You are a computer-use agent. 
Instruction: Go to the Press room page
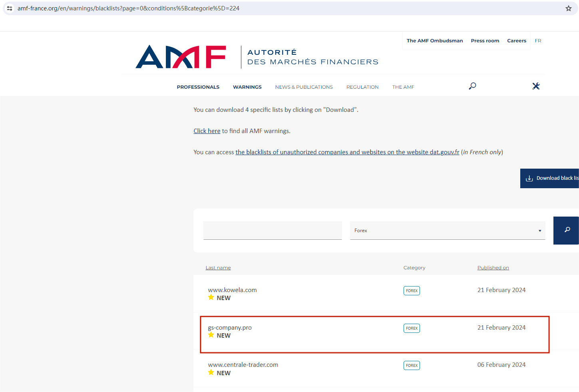(485, 41)
